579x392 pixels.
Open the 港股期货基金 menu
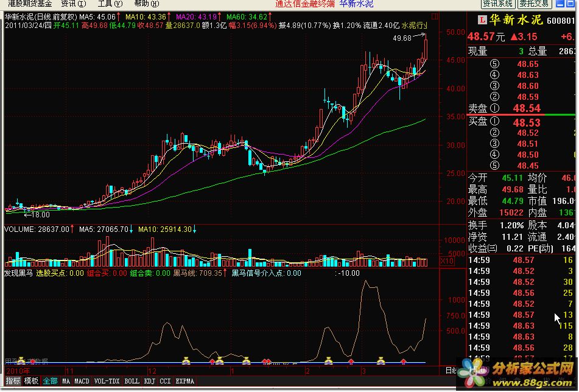30,4
